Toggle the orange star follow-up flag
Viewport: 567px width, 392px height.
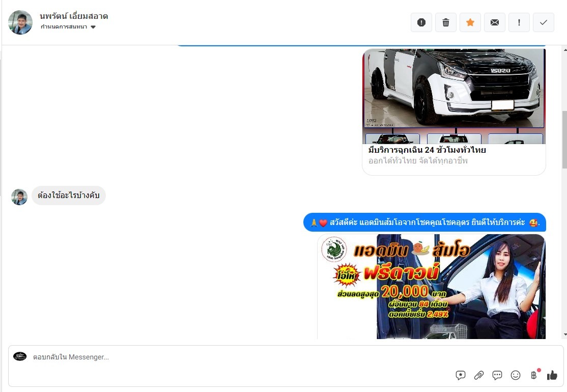(x=470, y=22)
